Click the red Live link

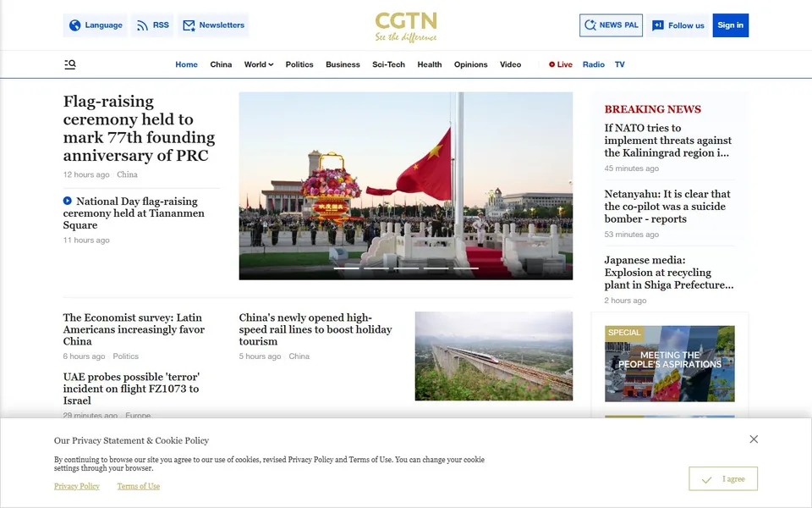(x=560, y=64)
